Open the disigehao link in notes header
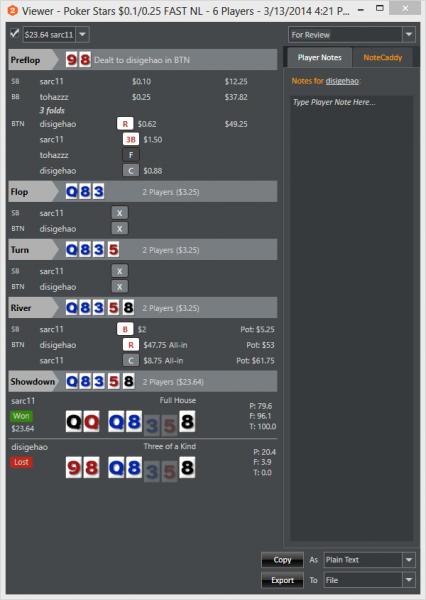 342,81
